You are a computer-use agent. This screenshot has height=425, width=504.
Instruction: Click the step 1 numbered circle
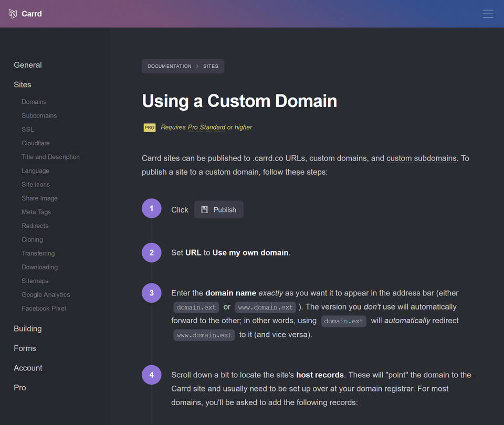[x=152, y=209]
